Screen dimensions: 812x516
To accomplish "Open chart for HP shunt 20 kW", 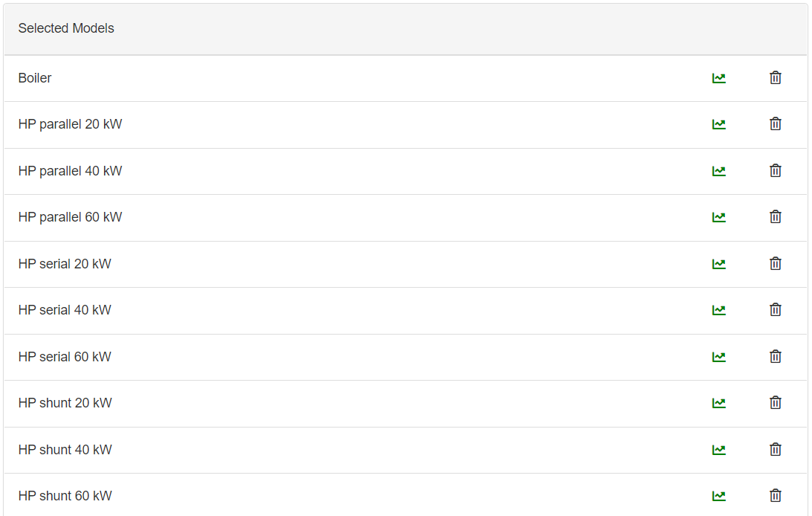I will coord(718,403).
